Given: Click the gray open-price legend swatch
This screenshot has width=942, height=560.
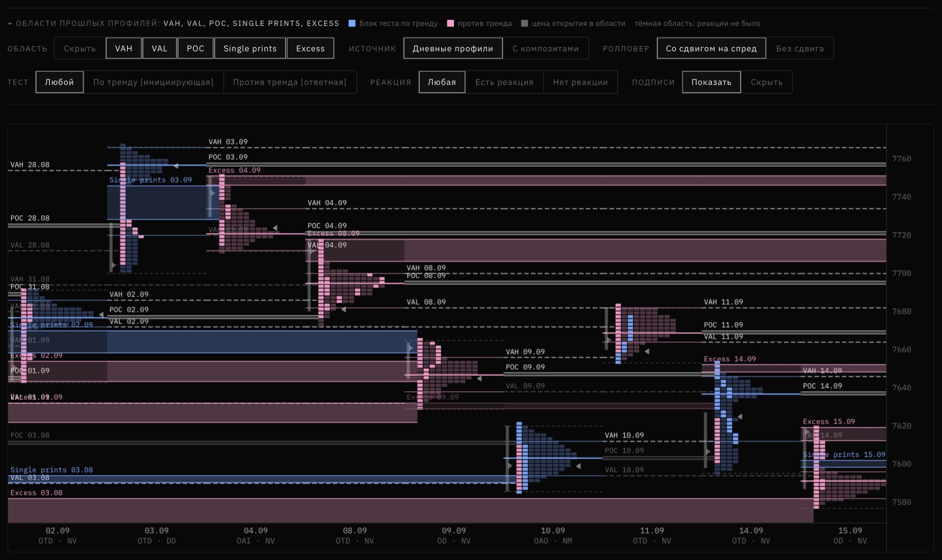Looking at the screenshot, I should coord(525,23).
